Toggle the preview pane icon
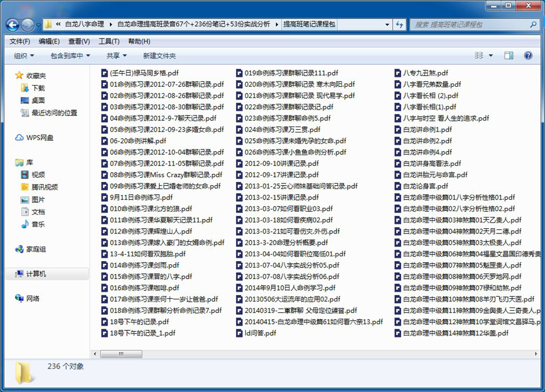This screenshot has width=545, height=392. pyautogui.click(x=509, y=55)
